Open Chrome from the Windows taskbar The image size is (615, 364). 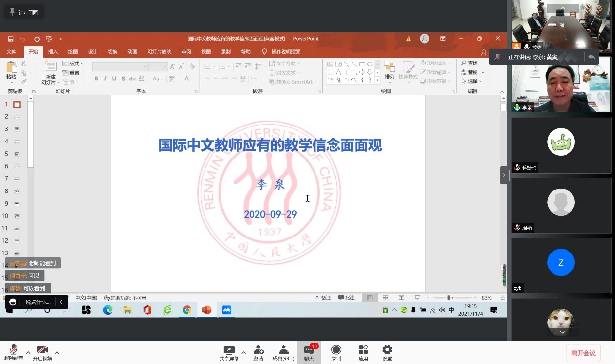[x=187, y=310]
